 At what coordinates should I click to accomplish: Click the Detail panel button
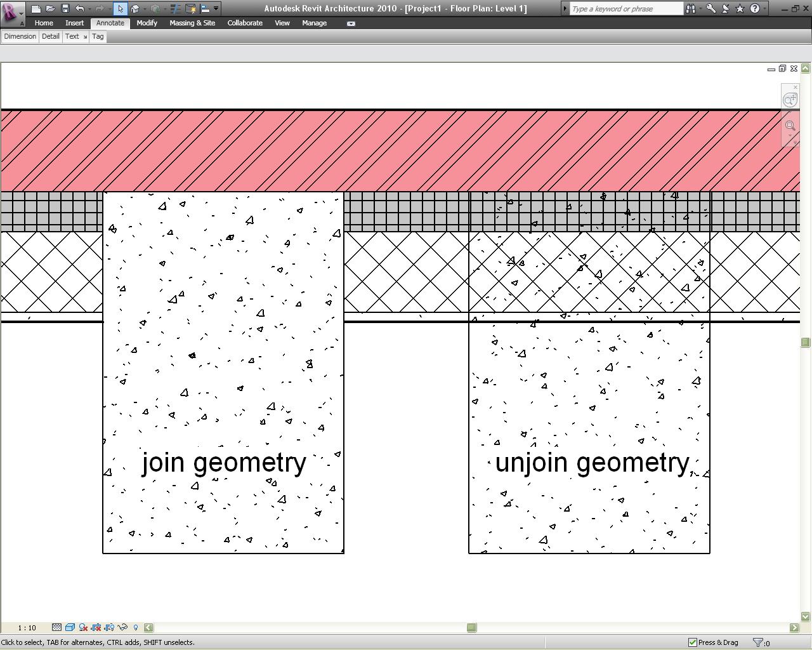50,36
